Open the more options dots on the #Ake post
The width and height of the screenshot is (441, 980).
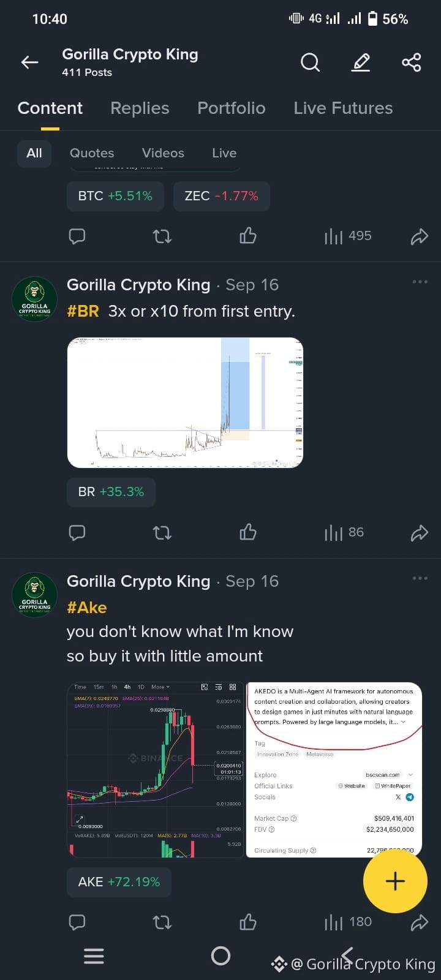[420, 578]
